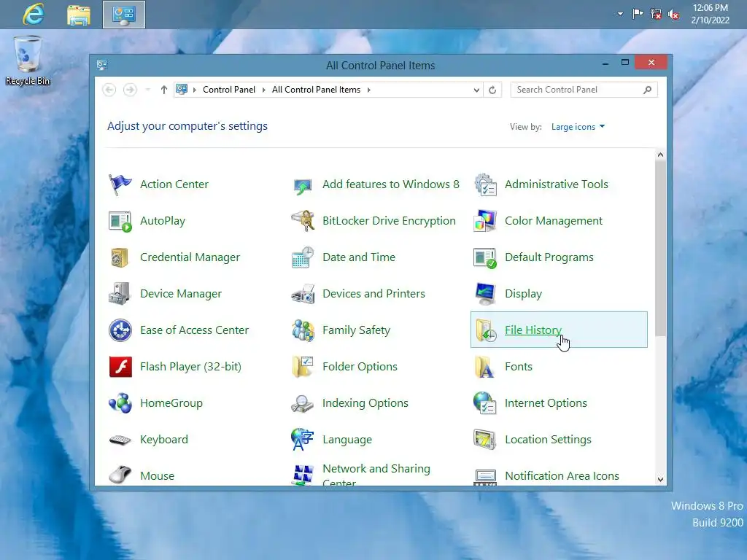
Task: Click the Device Manager icon
Action: (120, 294)
